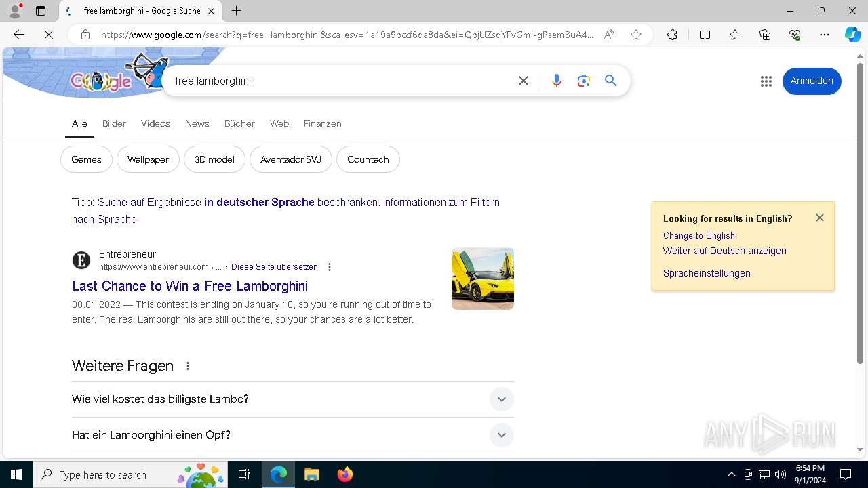Restrict results to German language link
The width and height of the screenshot is (868, 488).
pyautogui.click(x=238, y=202)
